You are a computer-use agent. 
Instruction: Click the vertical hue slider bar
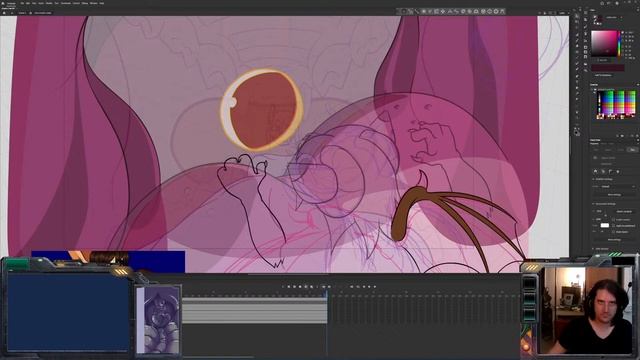(619, 43)
